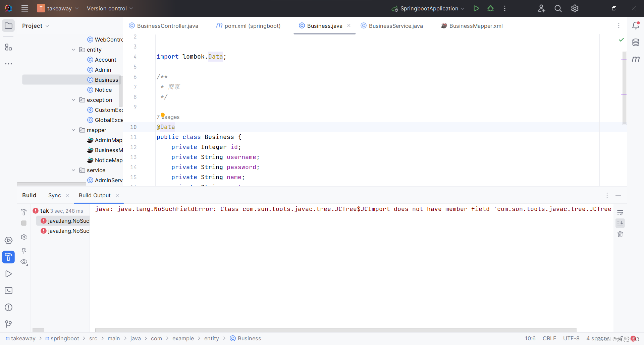Switch to the BusinessService.java tab
The width and height of the screenshot is (644, 345).
395,25
